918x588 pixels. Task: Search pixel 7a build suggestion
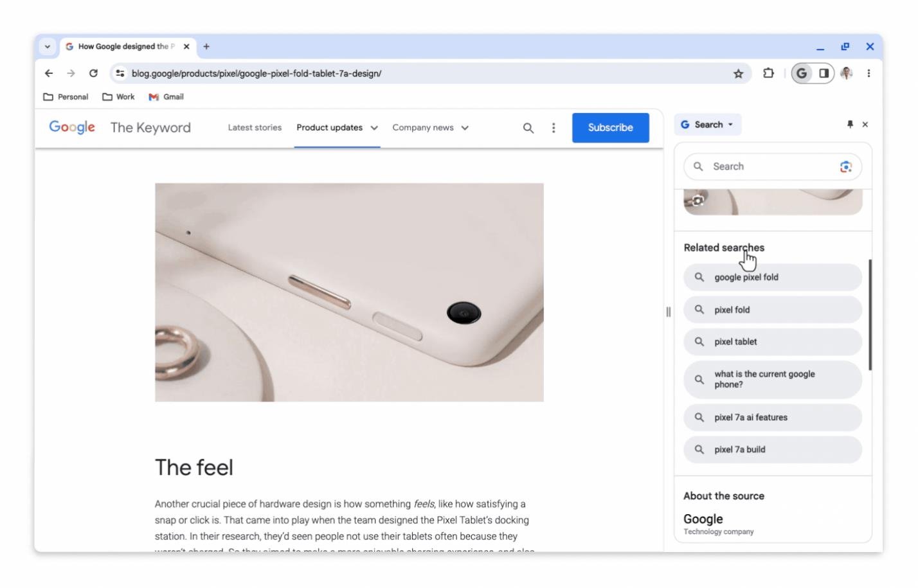tap(773, 449)
